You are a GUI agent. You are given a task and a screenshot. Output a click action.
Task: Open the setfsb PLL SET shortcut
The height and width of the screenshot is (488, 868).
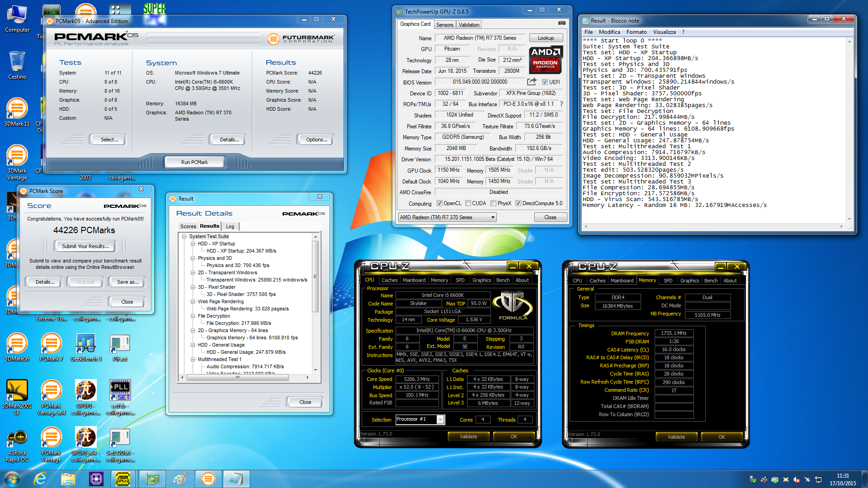[x=120, y=397]
